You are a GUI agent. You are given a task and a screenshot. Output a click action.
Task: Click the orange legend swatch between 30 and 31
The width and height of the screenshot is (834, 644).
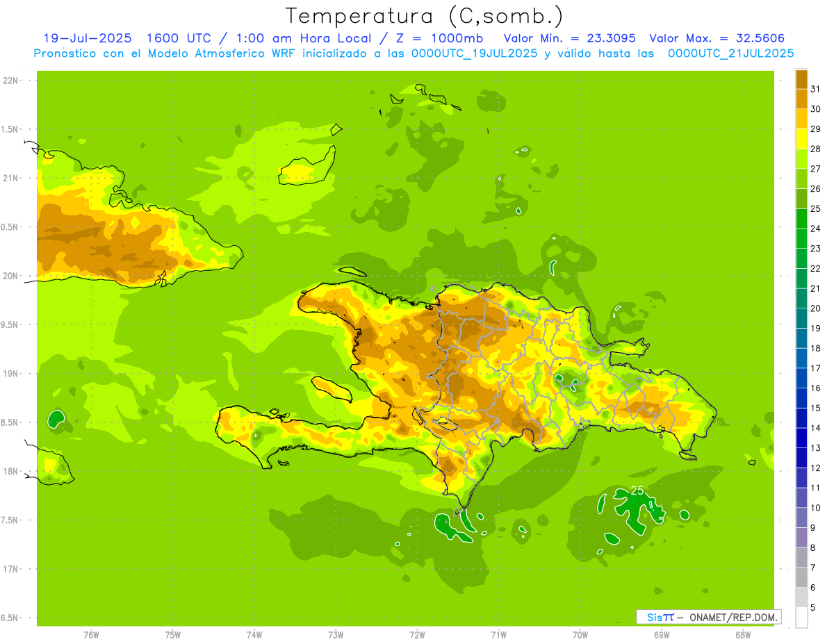[801, 99]
